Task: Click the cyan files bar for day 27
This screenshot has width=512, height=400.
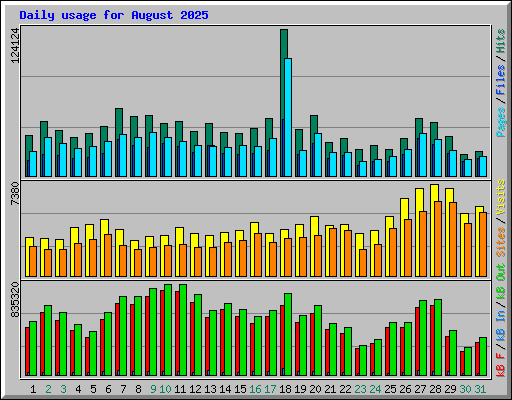Action: [423, 155]
